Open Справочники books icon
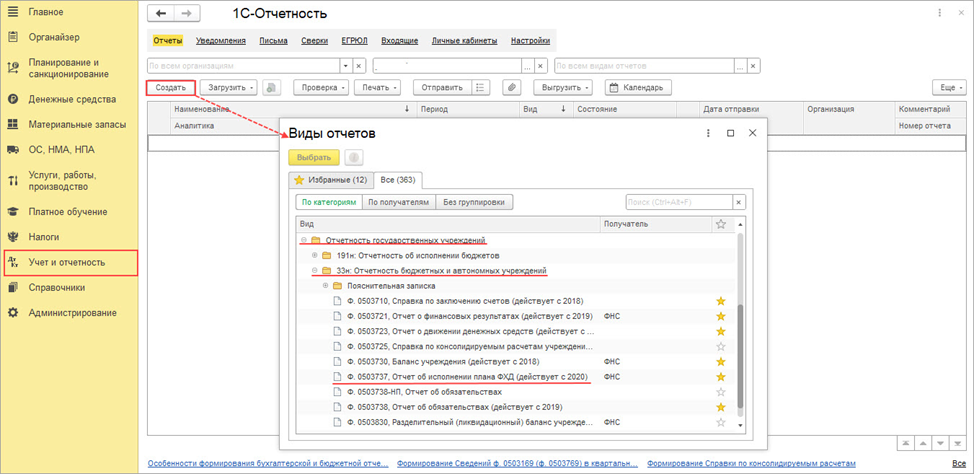Viewport: 974px width, 474px height. (12, 287)
